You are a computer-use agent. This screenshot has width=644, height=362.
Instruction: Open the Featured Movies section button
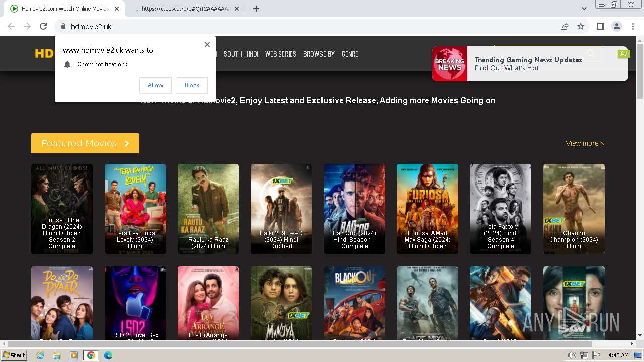point(85,143)
